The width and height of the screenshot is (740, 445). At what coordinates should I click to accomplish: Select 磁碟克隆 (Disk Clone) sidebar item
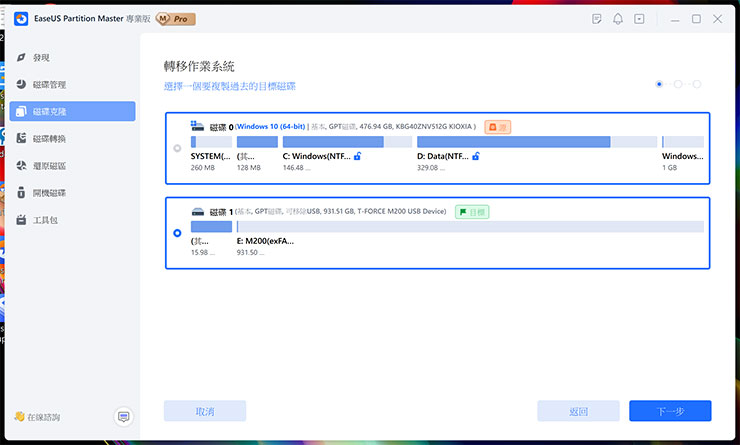click(72, 111)
